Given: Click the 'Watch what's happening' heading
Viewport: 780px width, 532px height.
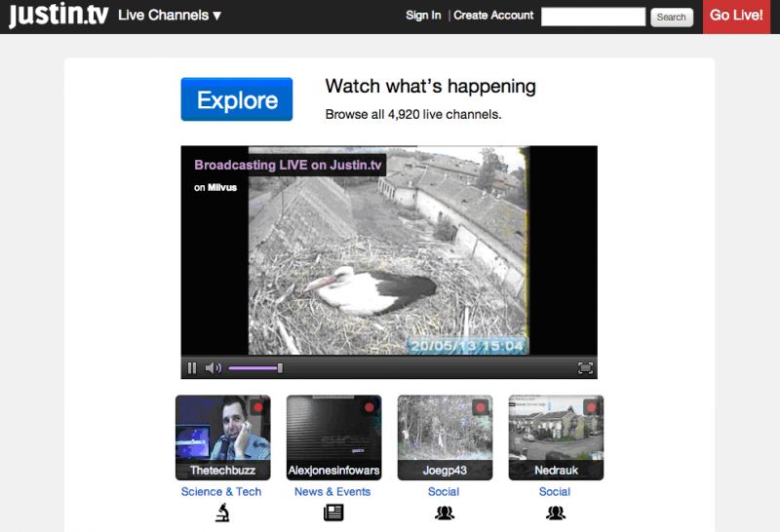Looking at the screenshot, I should [x=430, y=87].
